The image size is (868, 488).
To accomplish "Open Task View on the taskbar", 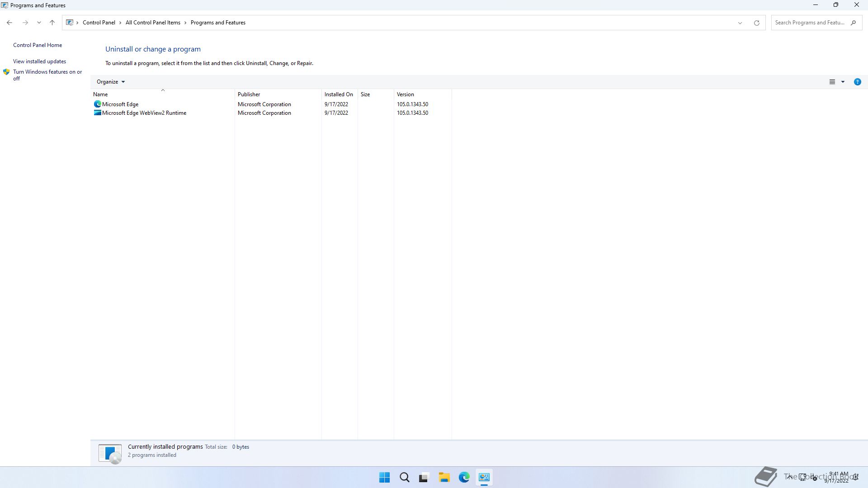I will coord(424,477).
